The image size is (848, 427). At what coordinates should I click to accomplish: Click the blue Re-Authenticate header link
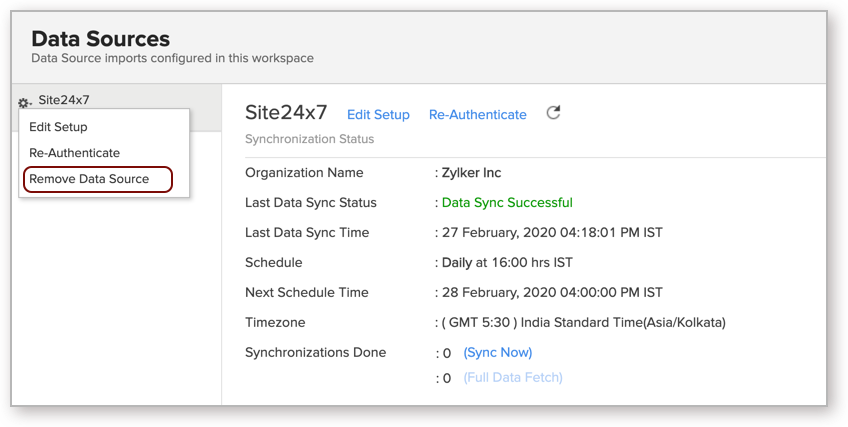click(478, 115)
